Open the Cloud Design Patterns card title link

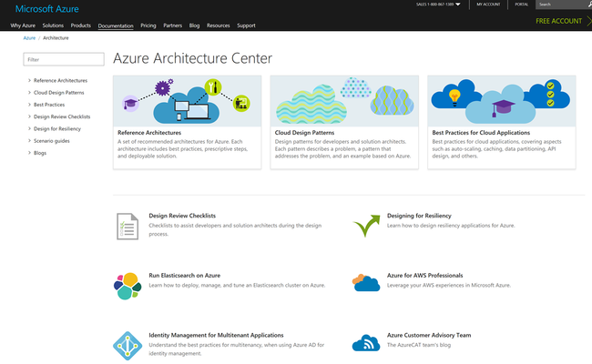[304, 132]
